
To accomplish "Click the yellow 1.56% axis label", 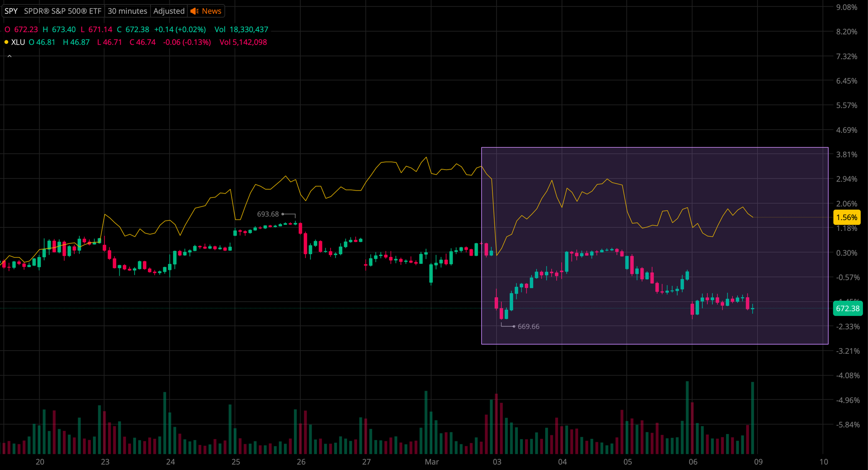I will tap(846, 217).
